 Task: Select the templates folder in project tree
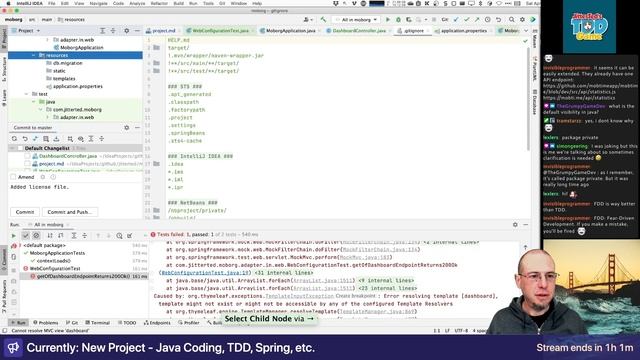coord(64,78)
